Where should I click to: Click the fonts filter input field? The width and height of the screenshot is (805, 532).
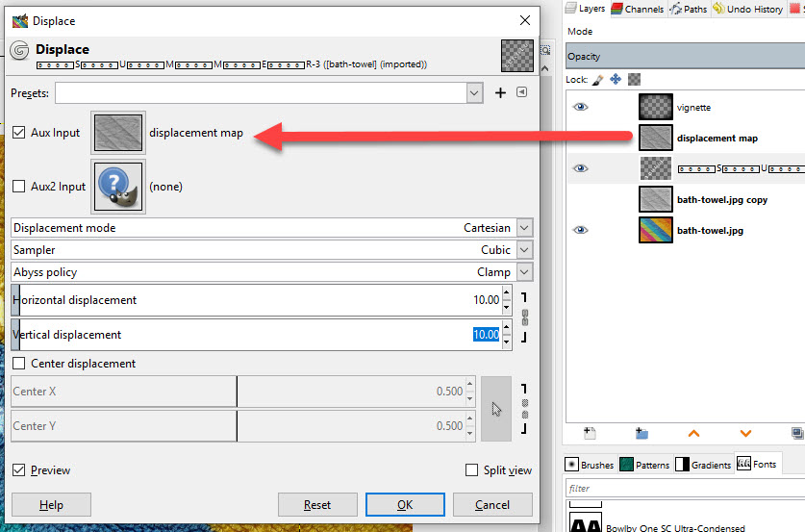point(686,488)
